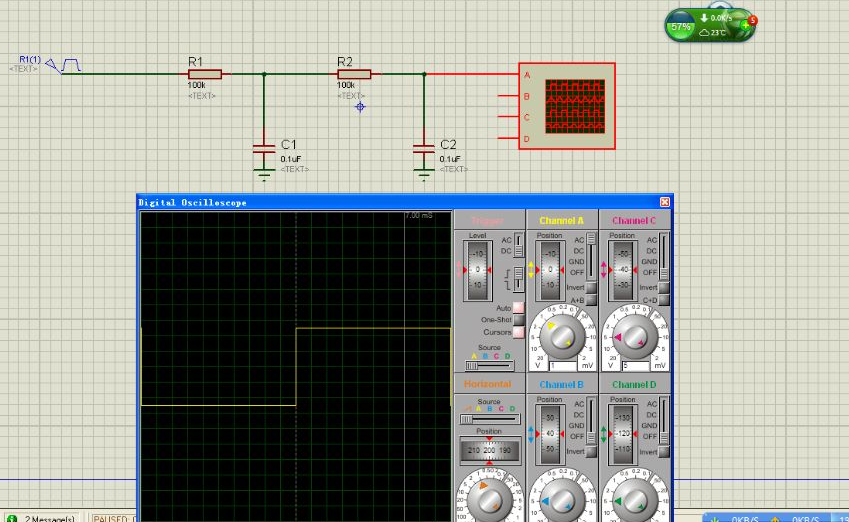The width and height of the screenshot is (849, 522).
Task: Toggle the A+B sum button
Action: [592, 299]
